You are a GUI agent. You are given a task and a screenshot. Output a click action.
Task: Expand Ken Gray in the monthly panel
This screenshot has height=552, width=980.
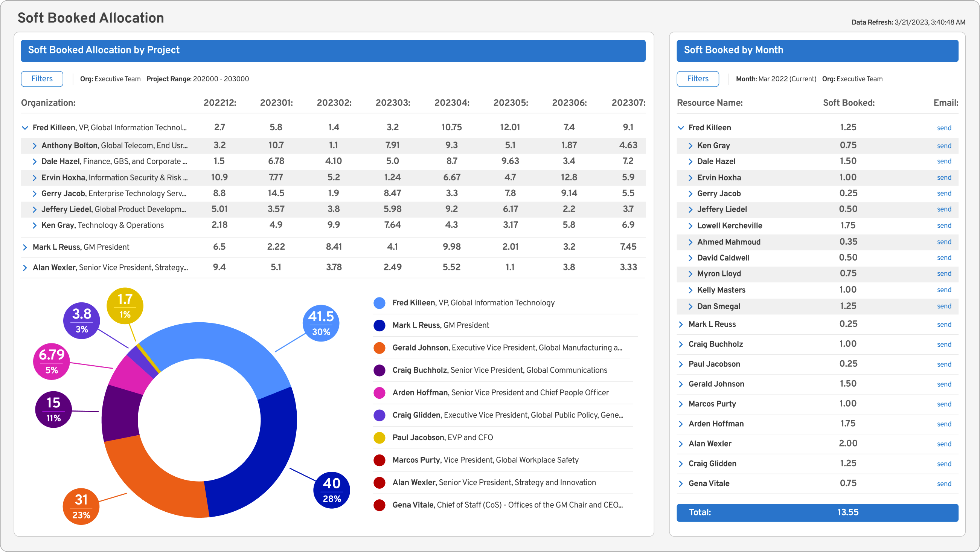coord(690,145)
